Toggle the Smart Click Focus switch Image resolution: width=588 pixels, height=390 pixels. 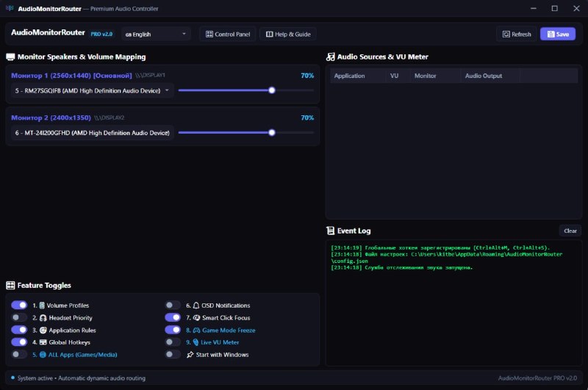click(173, 318)
